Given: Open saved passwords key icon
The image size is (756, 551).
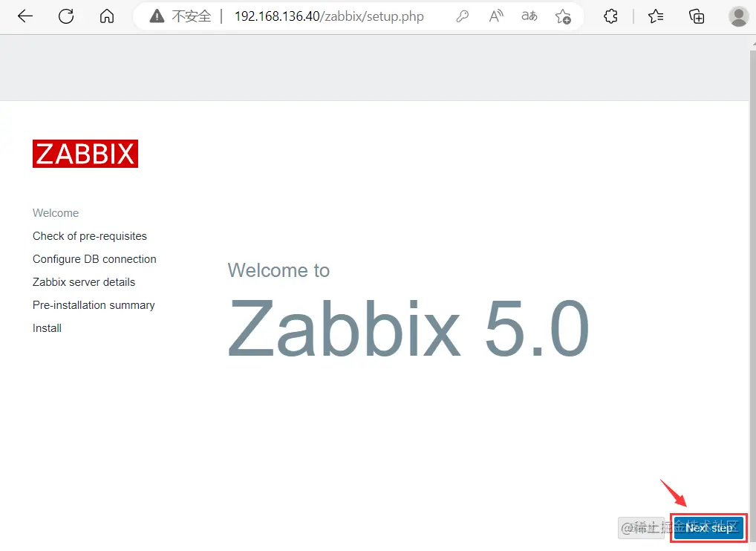Looking at the screenshot, I should [x=463, y=16].
